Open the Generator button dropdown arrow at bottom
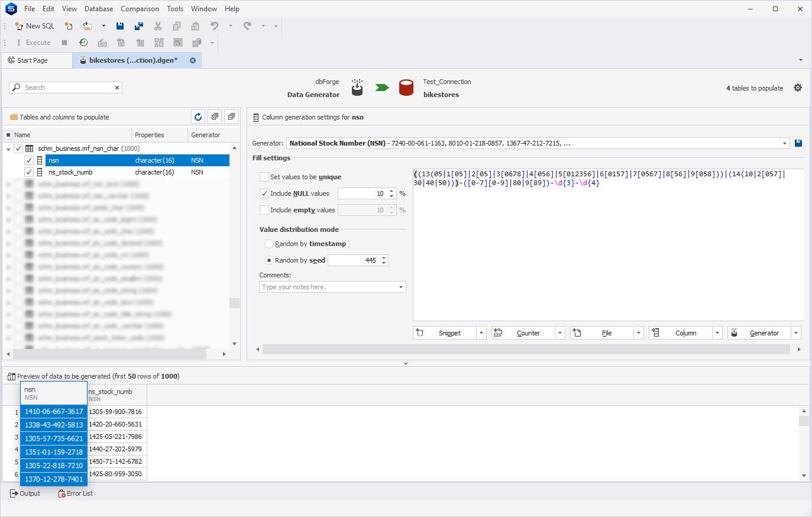Screen dimensions: 812x517 795,333
